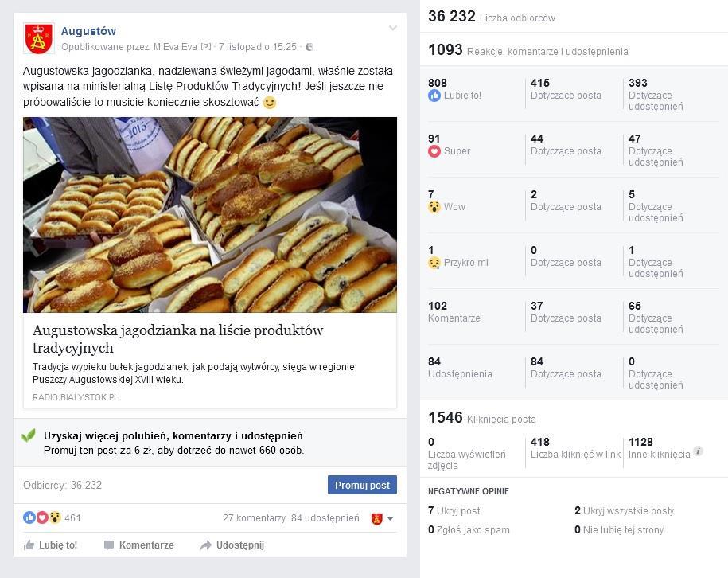Image resolution: width=728 pixels, height=578 pixels.
Task: Click the Udostępnij share arrow button
Action: click(232, 545)
